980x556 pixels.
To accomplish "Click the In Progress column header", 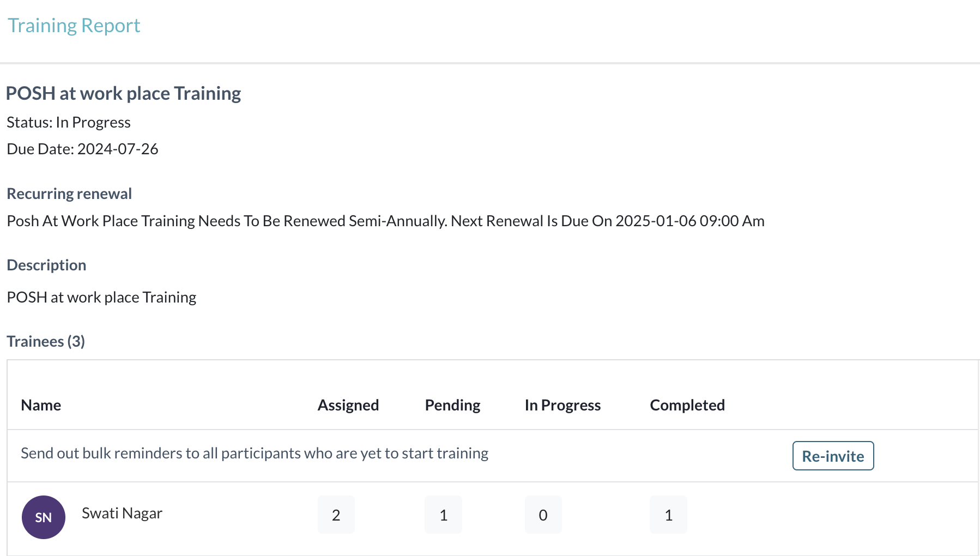I will [562, 405].
